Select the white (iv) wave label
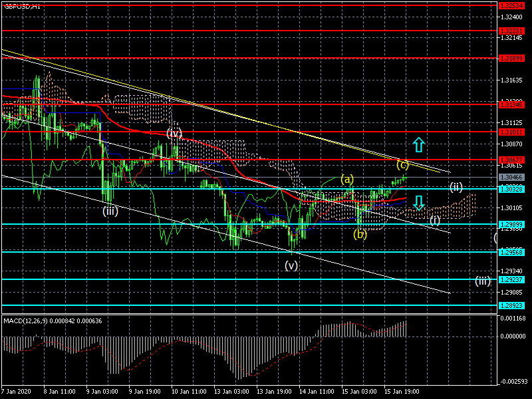 click(174, 134)
